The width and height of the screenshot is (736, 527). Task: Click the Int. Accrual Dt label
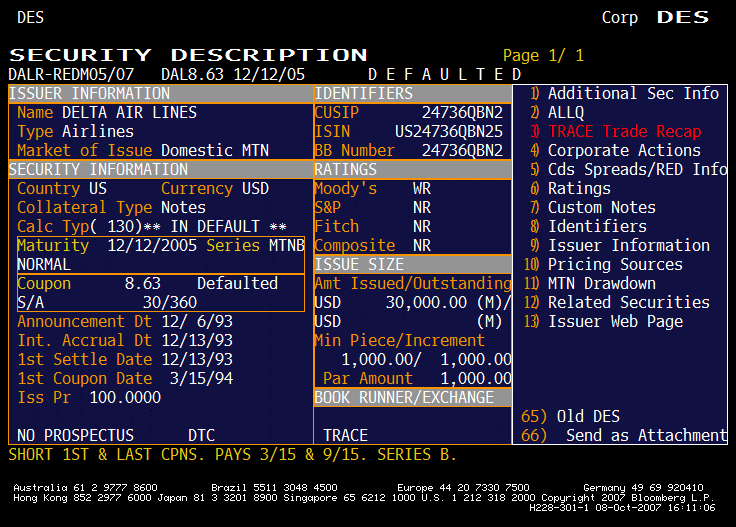(x=84, y=341)
